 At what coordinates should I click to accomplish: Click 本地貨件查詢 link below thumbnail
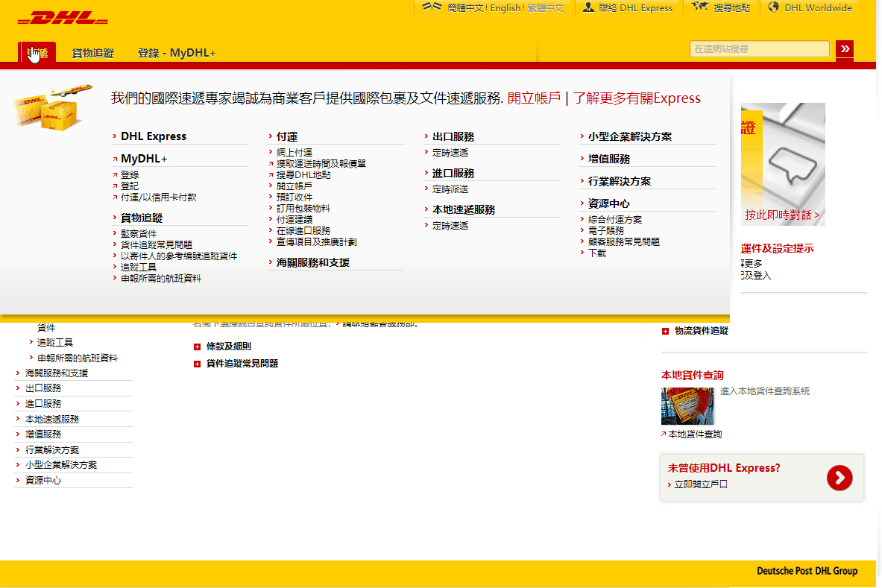(695, 434)
